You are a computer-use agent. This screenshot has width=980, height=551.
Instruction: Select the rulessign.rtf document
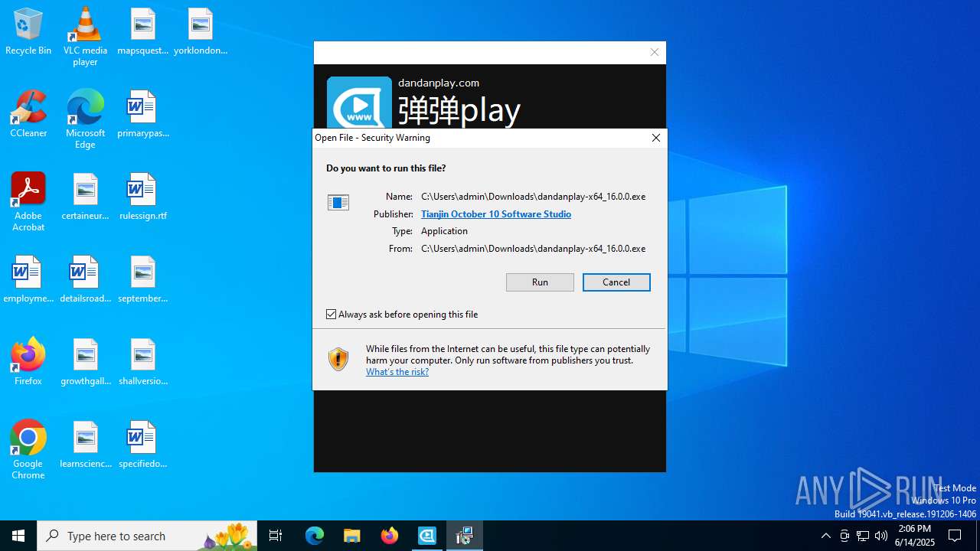tap(142, 197)
